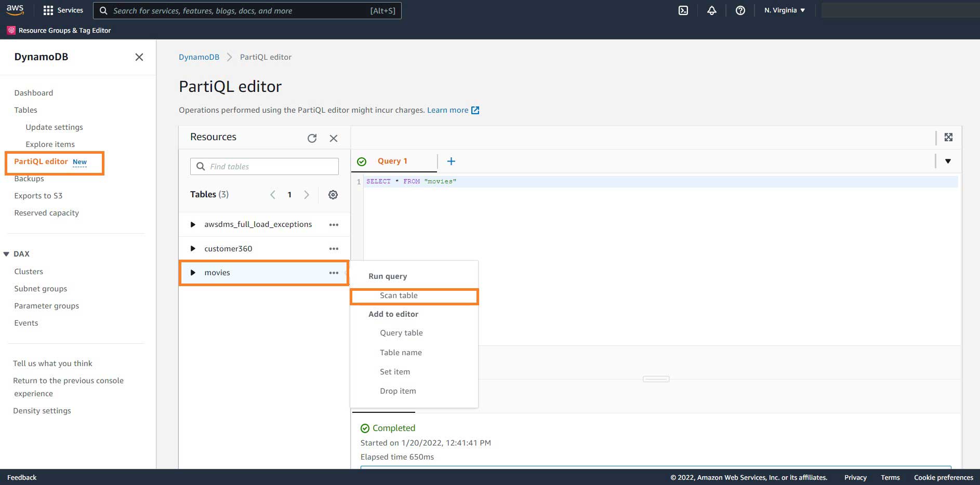Open table list preferences gear
This screenshot has height=485, width=980.
(333, 195)
